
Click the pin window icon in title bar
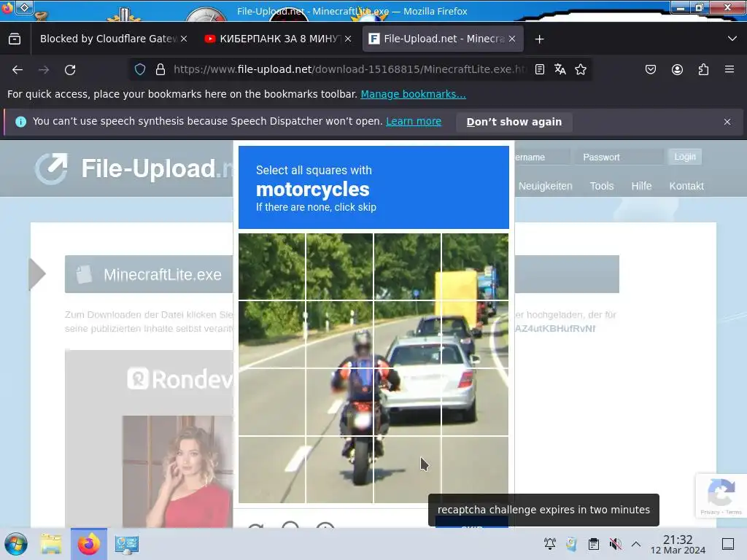24,7
